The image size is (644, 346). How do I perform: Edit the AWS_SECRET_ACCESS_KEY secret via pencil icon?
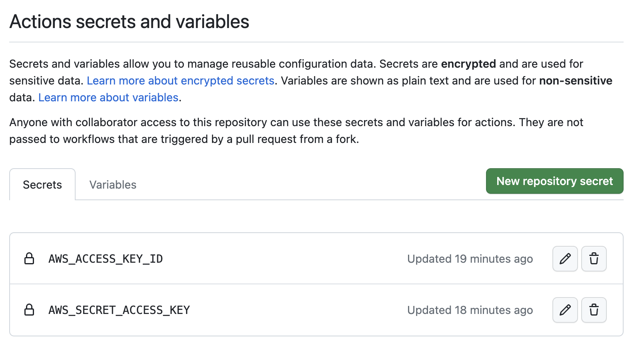(x=565, y=310)
